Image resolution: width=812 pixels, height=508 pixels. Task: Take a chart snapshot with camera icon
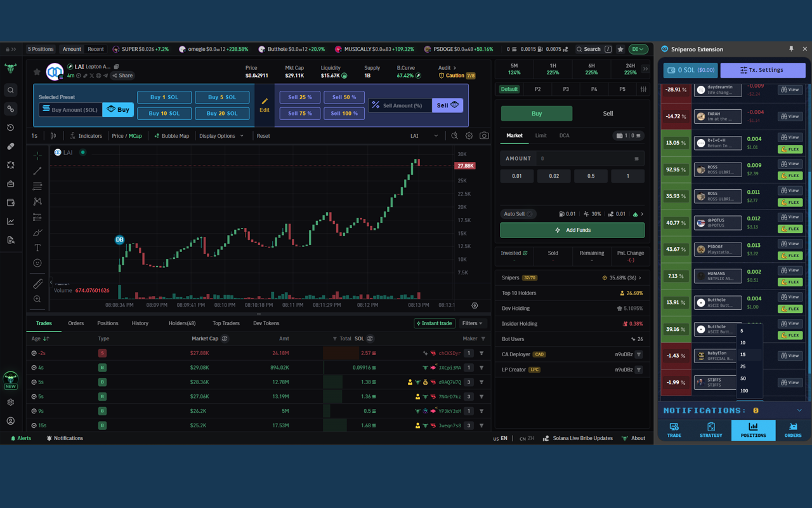[484, 136]
